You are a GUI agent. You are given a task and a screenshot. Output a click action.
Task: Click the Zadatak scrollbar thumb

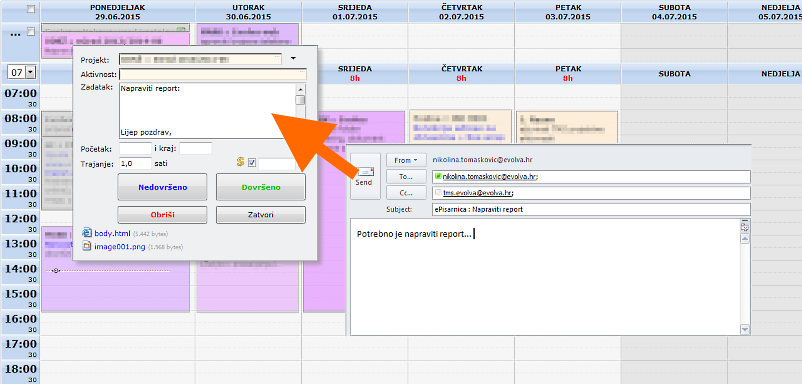[301, 100]
